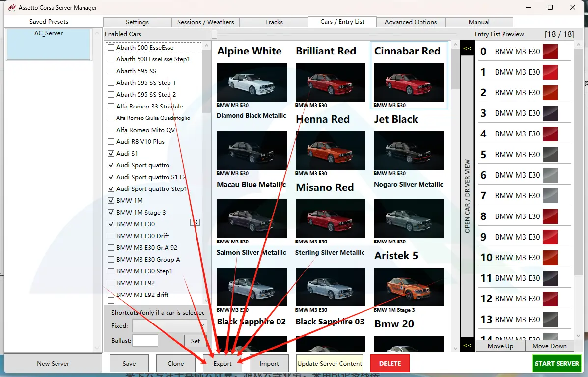The width and height of the screenshot is (588, 377).
Task: Save the server preset
Action: tap(129, 364)
